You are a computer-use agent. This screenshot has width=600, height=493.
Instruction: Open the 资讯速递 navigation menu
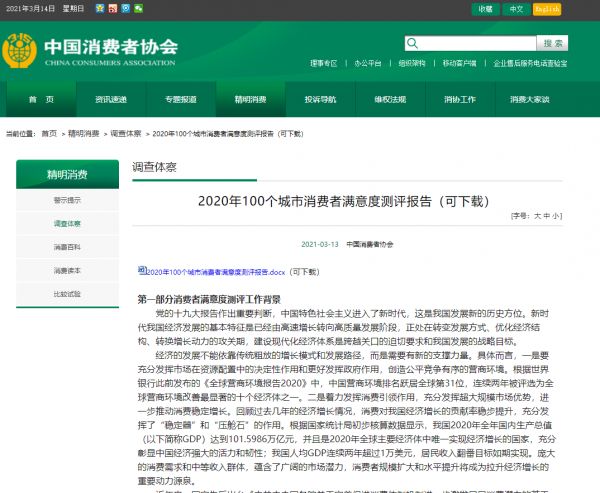pyautogui.click(x=111, y=100)
